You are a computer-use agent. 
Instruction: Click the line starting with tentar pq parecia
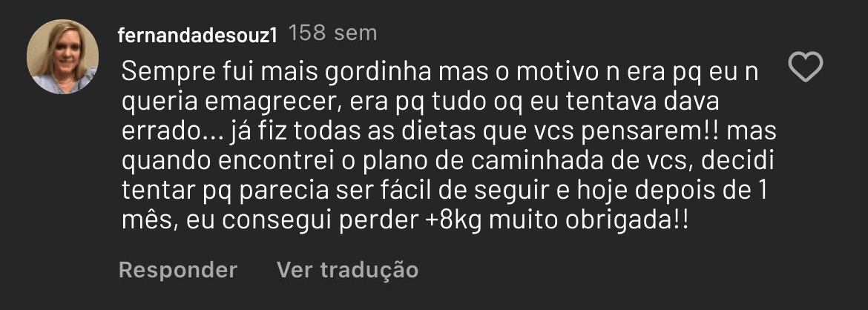tap(444, 192)
